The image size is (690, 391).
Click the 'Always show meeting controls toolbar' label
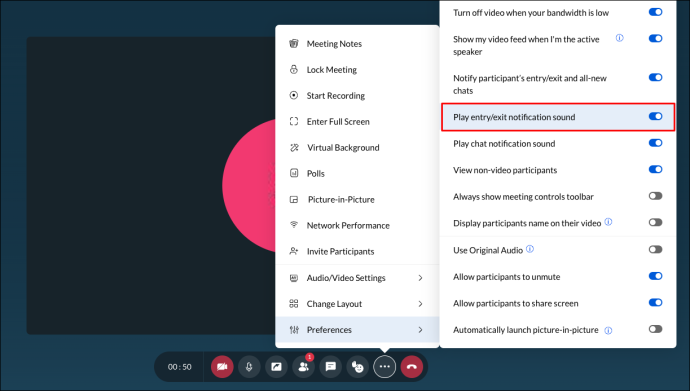pos(523,197)
